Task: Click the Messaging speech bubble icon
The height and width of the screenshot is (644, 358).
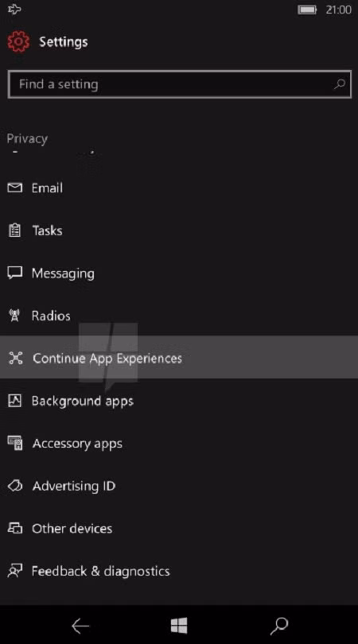Action: pyautogui.click(x=15, y=274)
